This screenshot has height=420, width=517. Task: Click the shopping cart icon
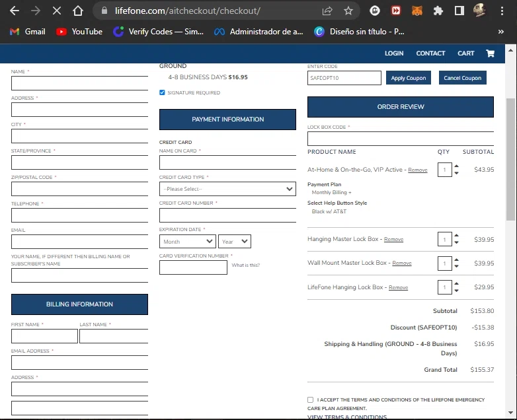pos(491,53)
